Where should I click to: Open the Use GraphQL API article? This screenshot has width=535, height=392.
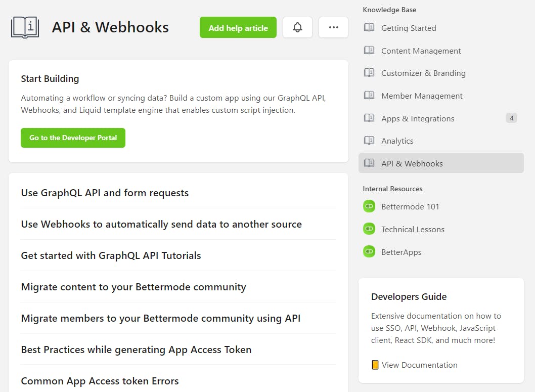[105, 193]
